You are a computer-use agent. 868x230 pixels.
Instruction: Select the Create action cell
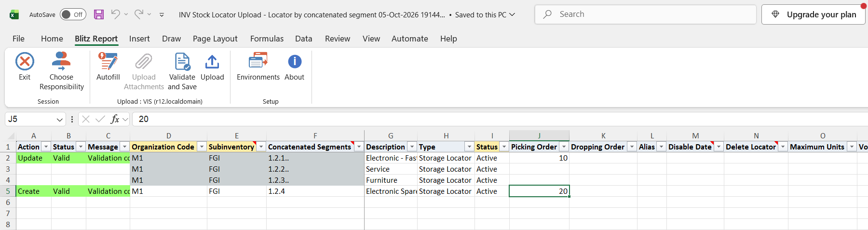33,191
